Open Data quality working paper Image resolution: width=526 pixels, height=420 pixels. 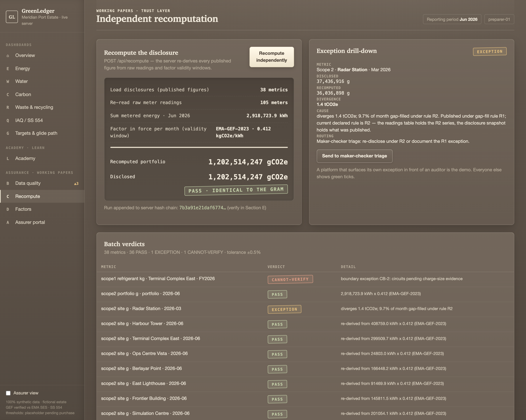[42, 183]
